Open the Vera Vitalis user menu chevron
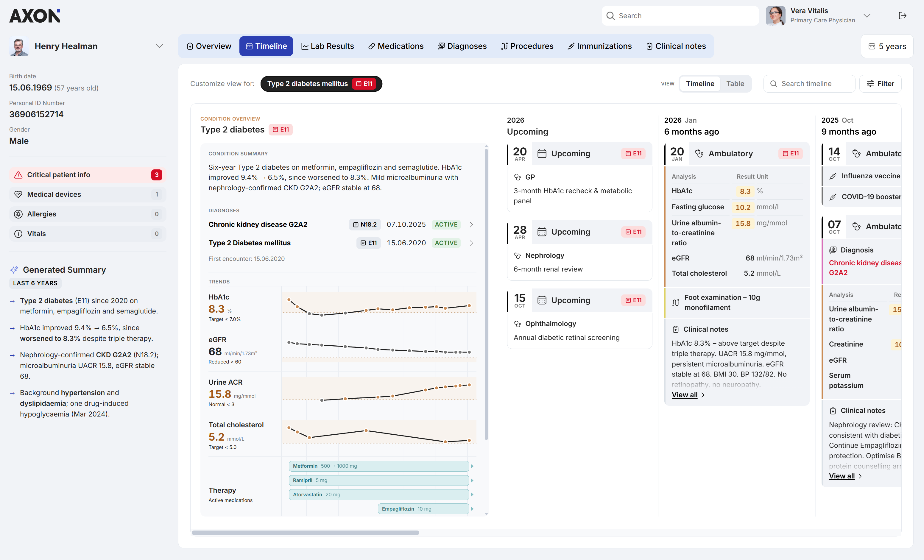924x560 pixels. coord(867,15)
